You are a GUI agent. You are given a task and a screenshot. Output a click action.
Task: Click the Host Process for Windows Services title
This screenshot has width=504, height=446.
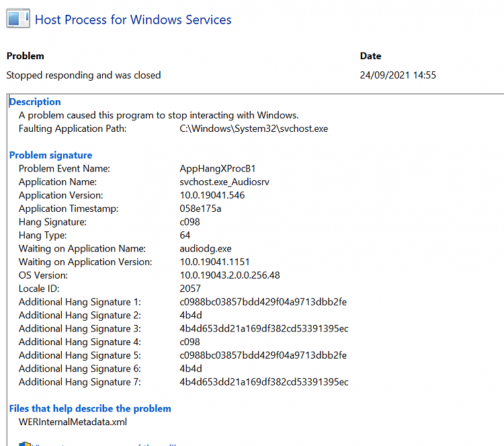tap(133, 20)
